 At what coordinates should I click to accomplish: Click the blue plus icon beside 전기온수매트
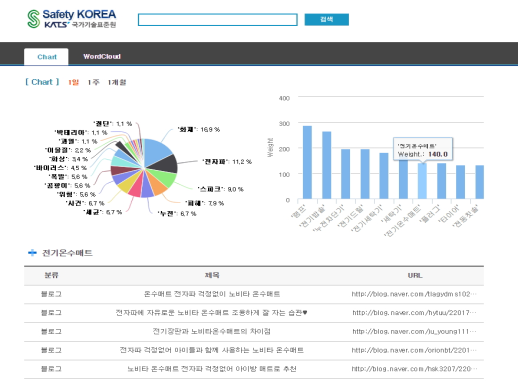pos(32,253)
